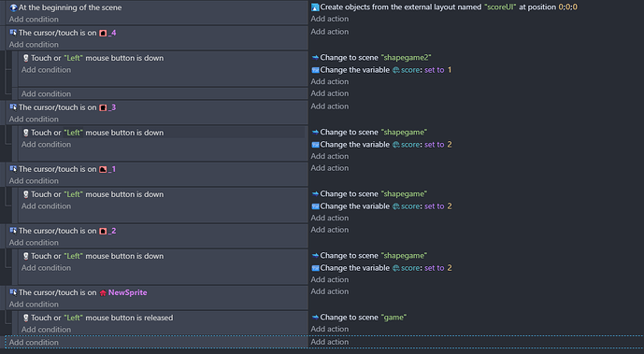644x354 pixels.
Task: Click the red house NewSprite icon
Action: coord(103,292)
